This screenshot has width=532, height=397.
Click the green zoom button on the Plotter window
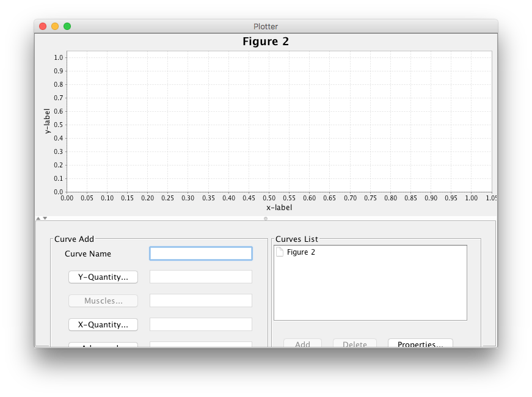pyautogui.click(x=67, y=26)
